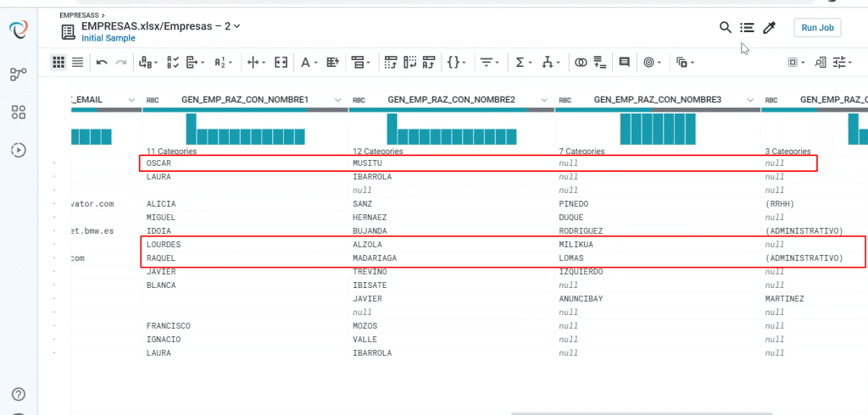Screen dimensions: 868x415
Task: Open the filter rows toolbar menu
Action: (489, 63)
